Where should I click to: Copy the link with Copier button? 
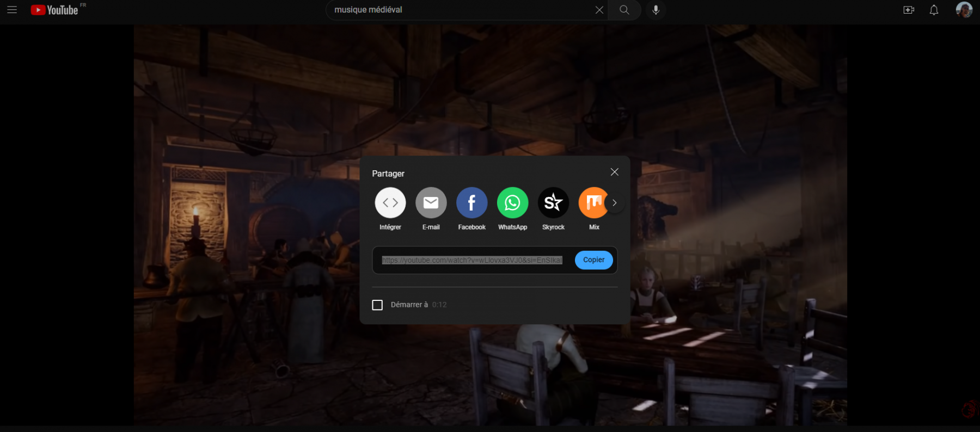point(594,260)
